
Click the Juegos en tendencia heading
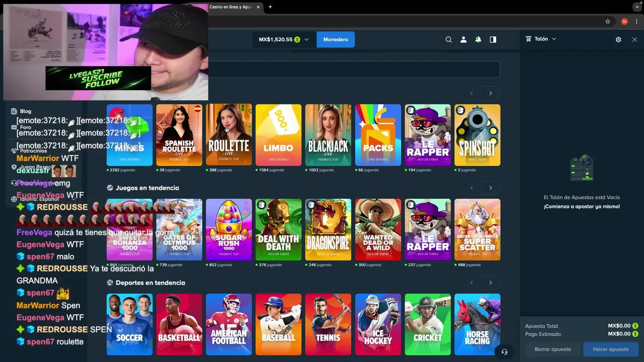147,188
